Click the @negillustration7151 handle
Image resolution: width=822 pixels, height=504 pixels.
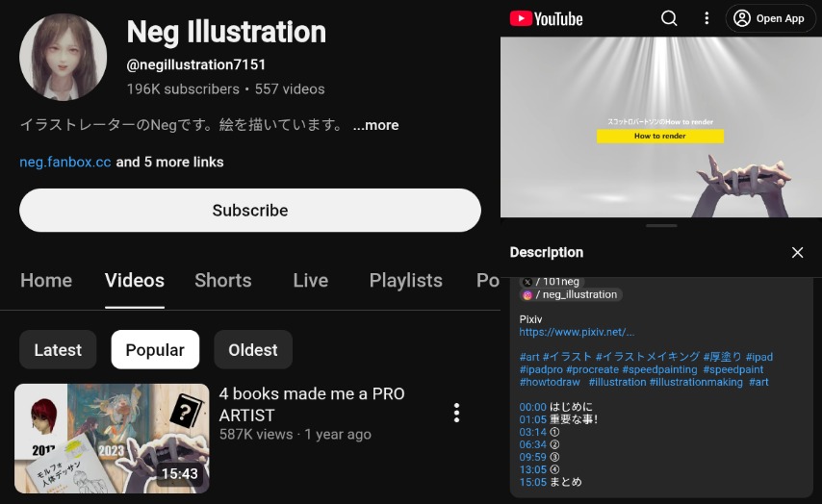pyautogui.click(x=196, y=65)
